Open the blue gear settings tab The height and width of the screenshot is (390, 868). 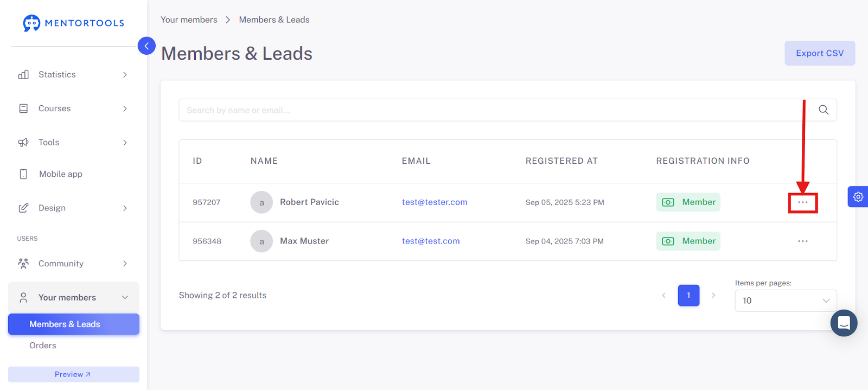pos(858,197)
